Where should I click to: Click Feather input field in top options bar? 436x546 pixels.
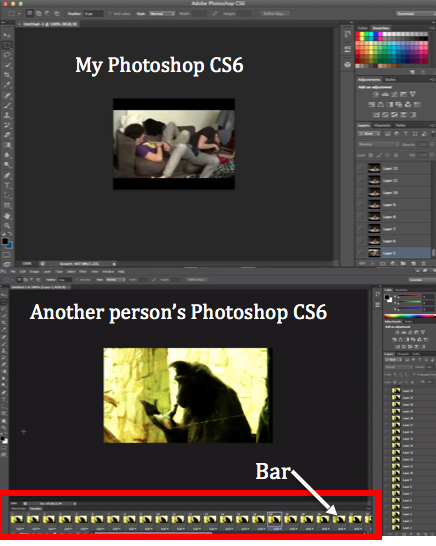pos(93,14)
